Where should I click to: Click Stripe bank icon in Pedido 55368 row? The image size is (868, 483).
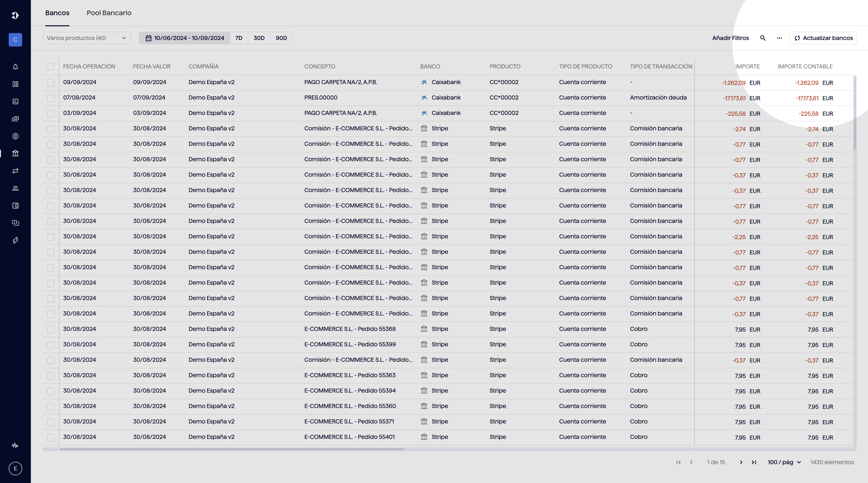(x=424, y=329)
